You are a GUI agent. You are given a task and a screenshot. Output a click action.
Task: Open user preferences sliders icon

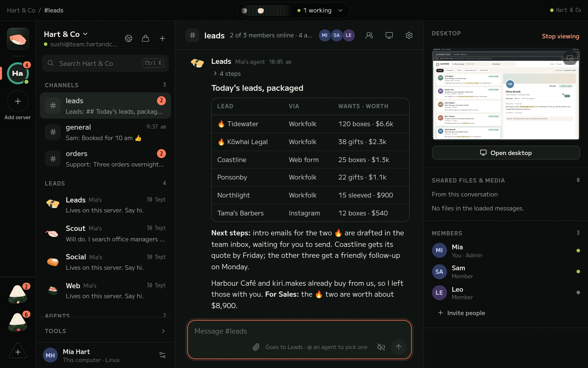pos(162,355)
